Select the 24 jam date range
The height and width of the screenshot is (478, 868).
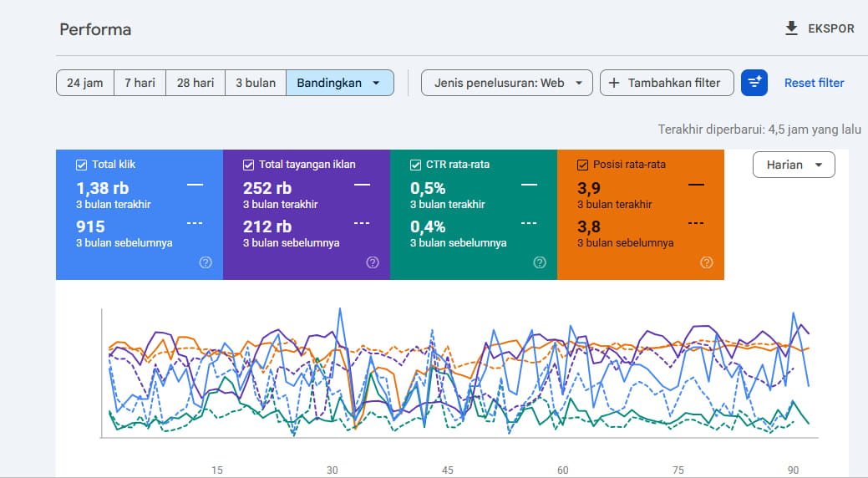click(x=84, y=83)
